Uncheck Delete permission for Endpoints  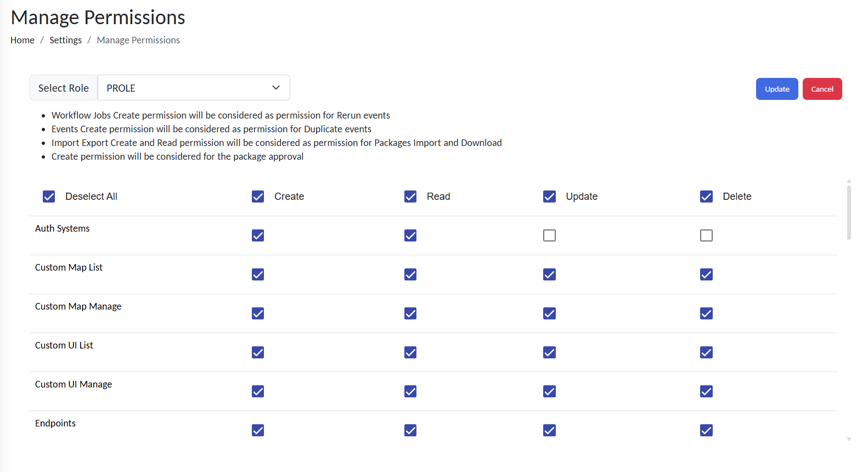pos(706,430)
